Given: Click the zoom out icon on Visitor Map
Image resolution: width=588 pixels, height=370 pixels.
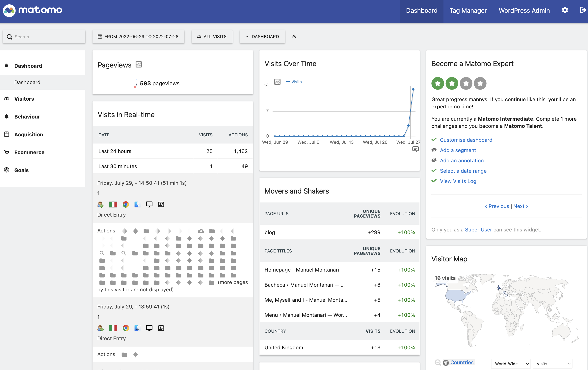Looking at the screenshot, I should (438, 363).
